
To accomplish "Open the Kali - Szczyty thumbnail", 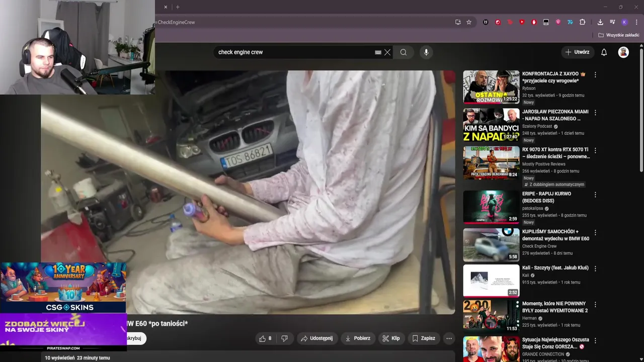I will tap(491, 281).
